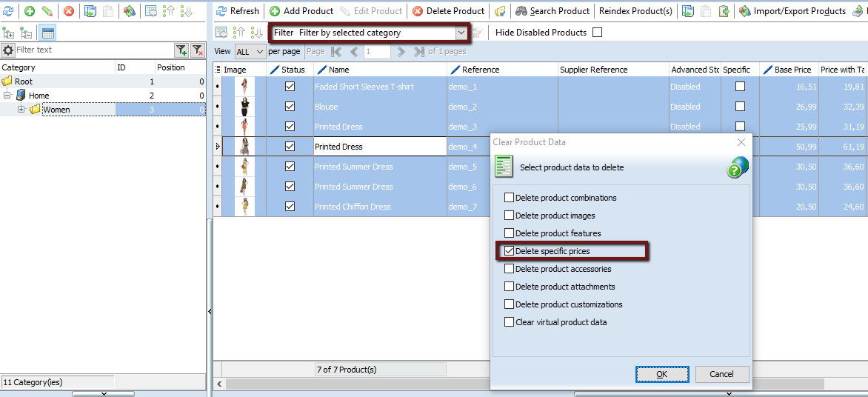Check Delete product features

510,233
